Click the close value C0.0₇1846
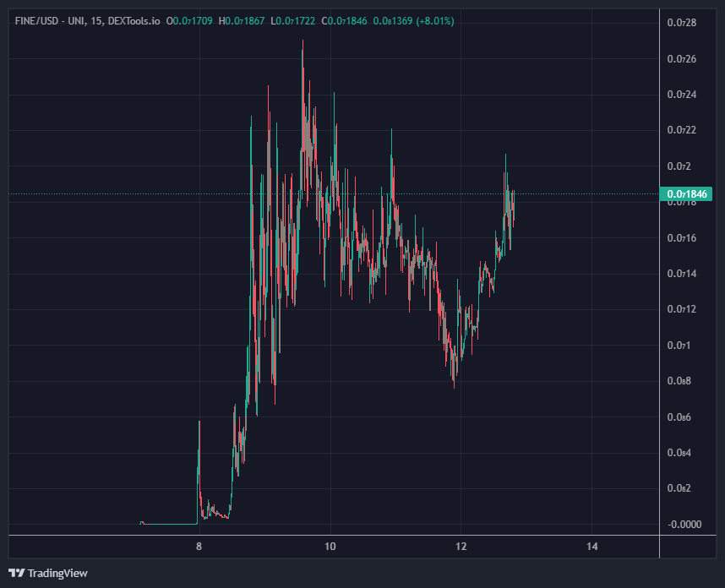The image size is (725, 588). coord(344,21)
